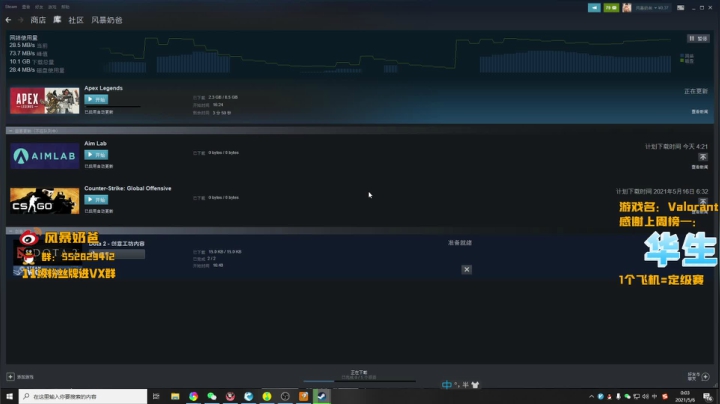Click the Apex Legends title text
Image resolution: width=720 pixels, height=404 pixels.
[103, 88]
